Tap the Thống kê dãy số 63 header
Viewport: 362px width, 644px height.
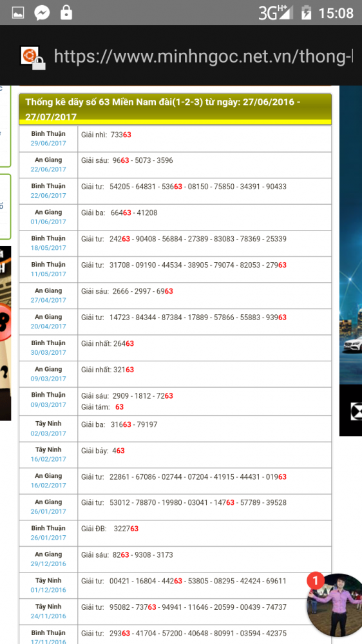pyautogui.click(x=175, y=109)
